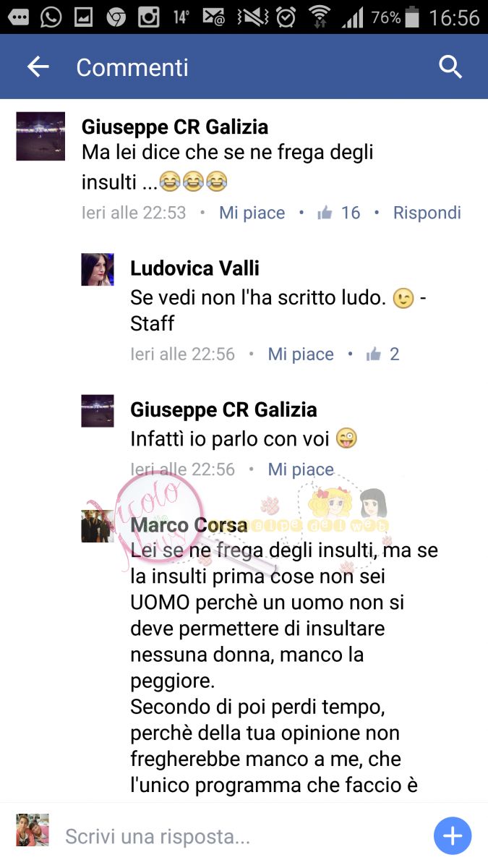Tap Ludovica Valli's avatar thumbnail
The width and height of the screenshot is (488, 868).
(98, 270)
